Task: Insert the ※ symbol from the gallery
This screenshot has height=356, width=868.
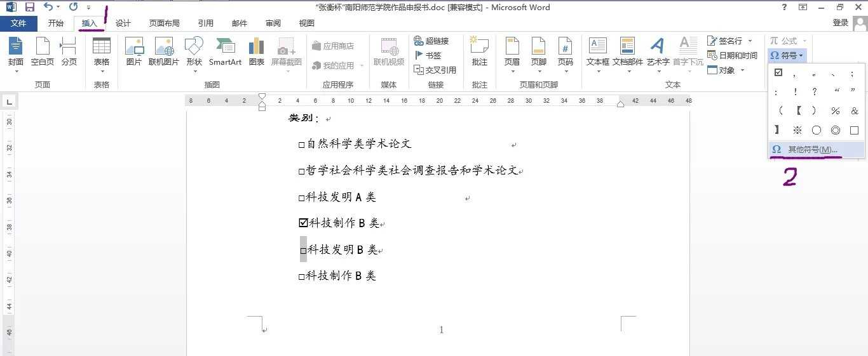Action: (797, 130)
